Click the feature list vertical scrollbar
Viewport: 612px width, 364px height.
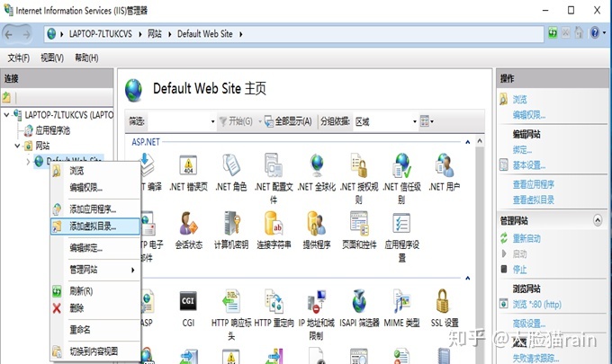tap(480, 250)
